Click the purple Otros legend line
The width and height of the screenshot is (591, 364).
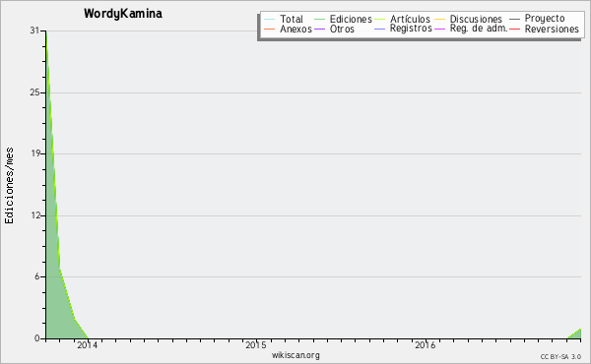click(x=319, y=29)
